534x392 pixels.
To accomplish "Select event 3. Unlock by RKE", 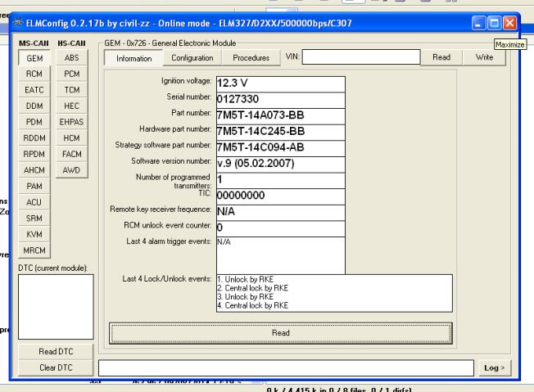I will (245, 297).
